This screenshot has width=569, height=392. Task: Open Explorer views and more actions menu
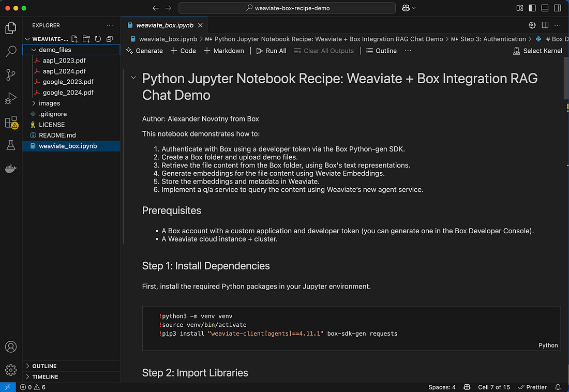point(110,25)
